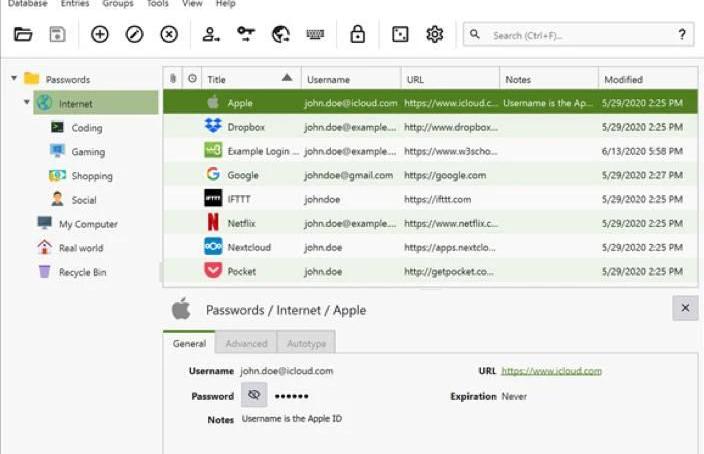The height and width of the screenshot is (454, 704).
Task: Select the Dropbox entry
Action: coord(430,127)
